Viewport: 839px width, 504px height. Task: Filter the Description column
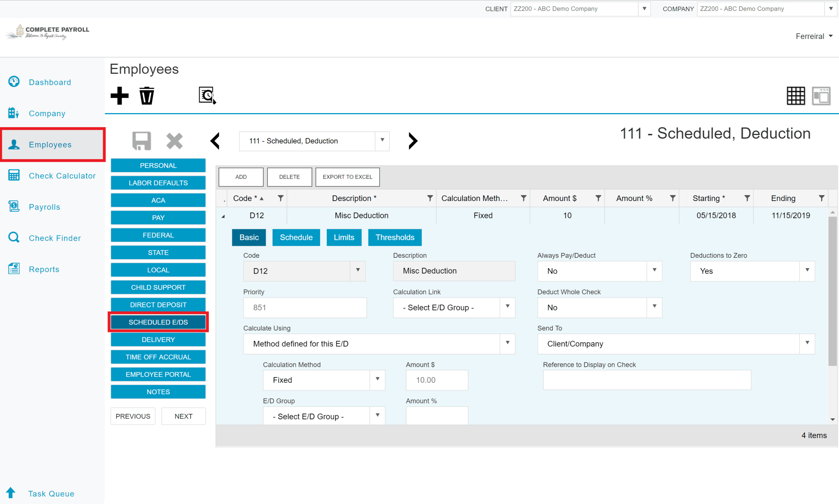tap(430, 198)
